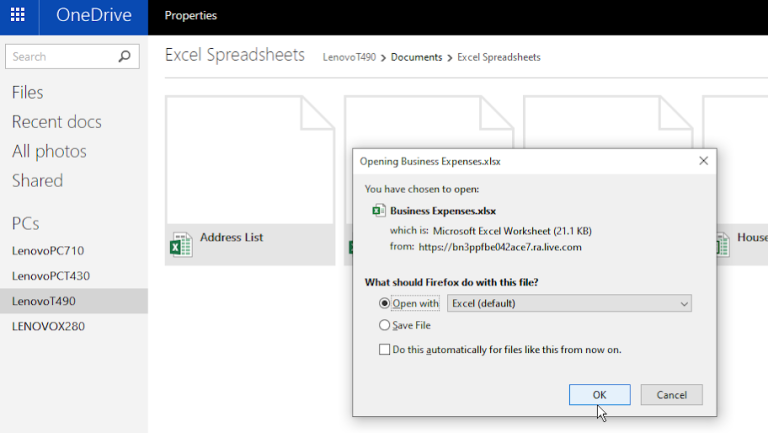Image resolution: width=768 pixels, height=433 pixels.
Task: Select the Save File radio button
Action: tap(384, 325)
